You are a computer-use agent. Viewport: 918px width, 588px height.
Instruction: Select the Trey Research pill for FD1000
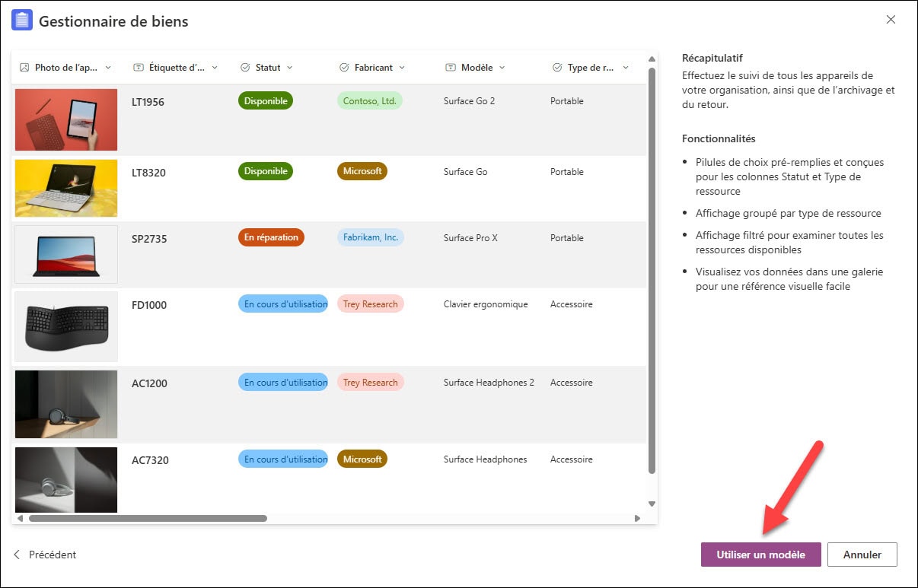pos(370,304)
